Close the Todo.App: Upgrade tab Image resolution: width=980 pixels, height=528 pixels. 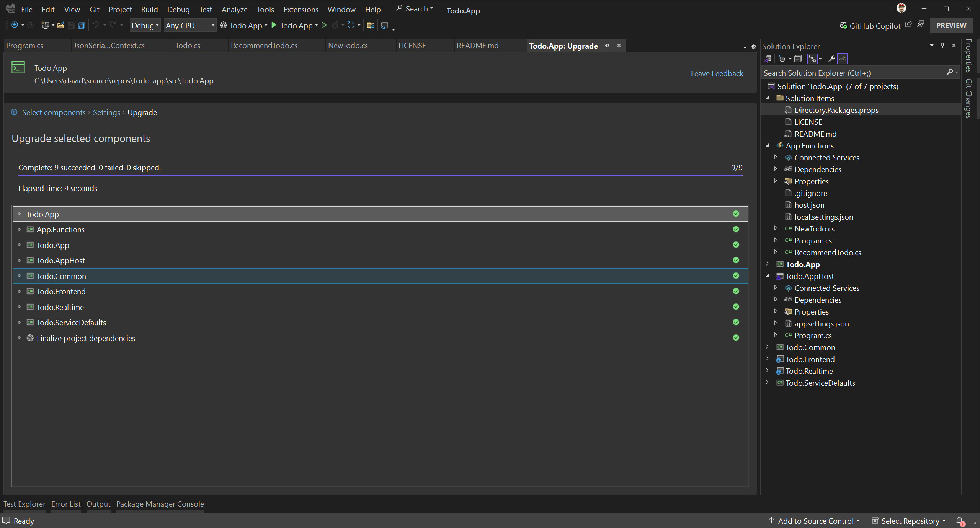619,46
